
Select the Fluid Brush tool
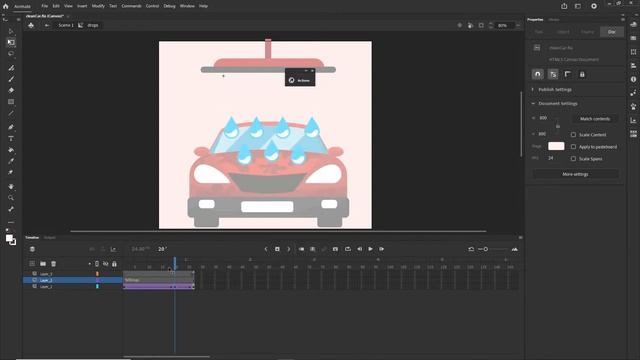(x=11, y=68)
